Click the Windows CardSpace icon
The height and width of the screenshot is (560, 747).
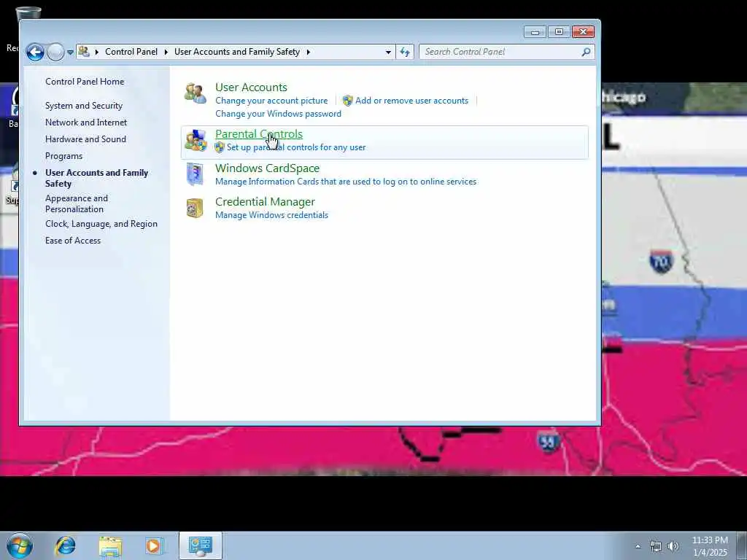pyautogui.click(x=194, y=174)
